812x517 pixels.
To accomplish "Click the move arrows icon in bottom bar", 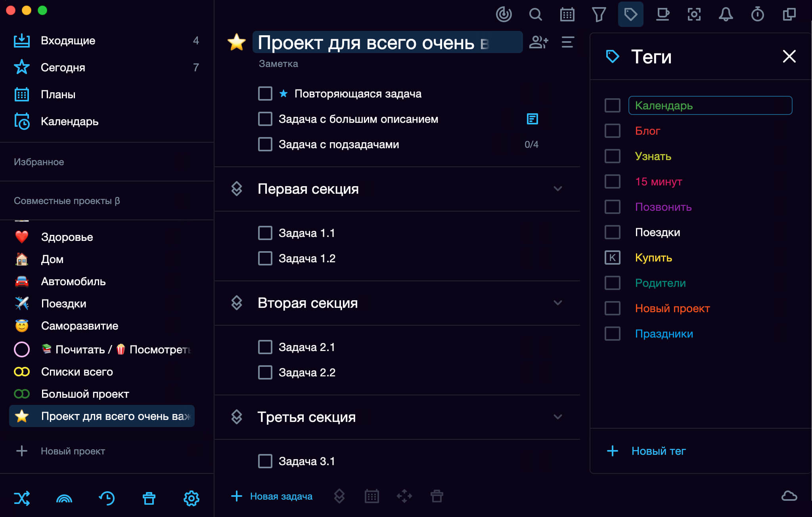I will [x=404, y=496].
